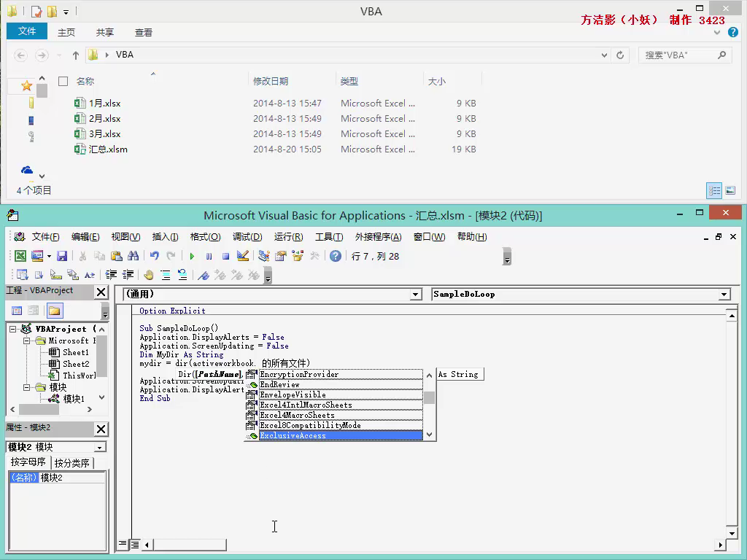Screen dimensions: 747x560
Task: Open the 文件(F) menu in VBA editor
Action: 45,237
